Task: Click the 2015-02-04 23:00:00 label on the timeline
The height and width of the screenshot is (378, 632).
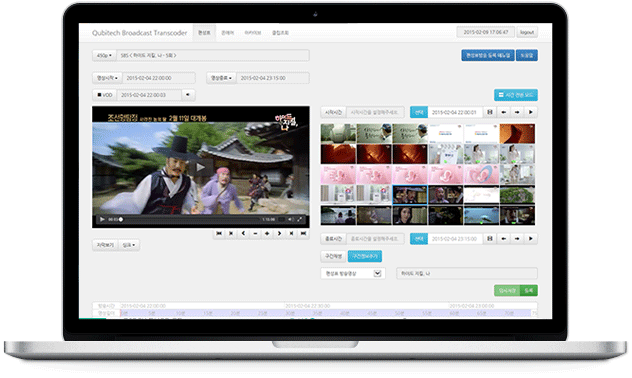Action: tap(471, 306)
